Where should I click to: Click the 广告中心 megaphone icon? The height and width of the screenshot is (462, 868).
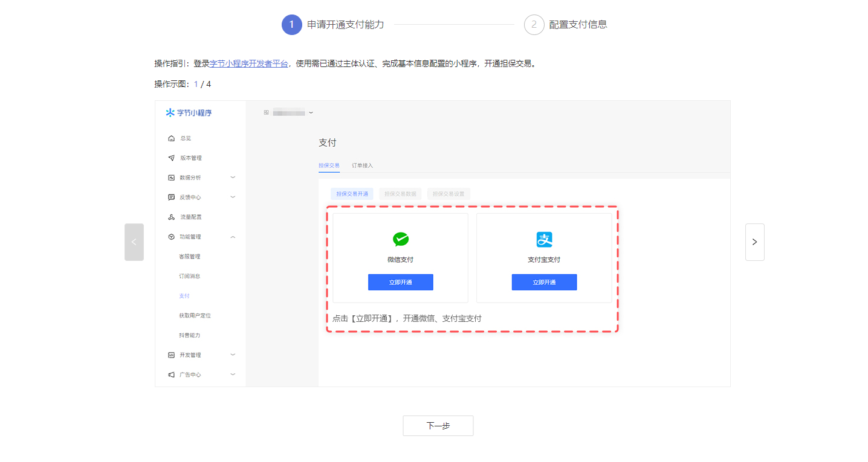(172, 374)
